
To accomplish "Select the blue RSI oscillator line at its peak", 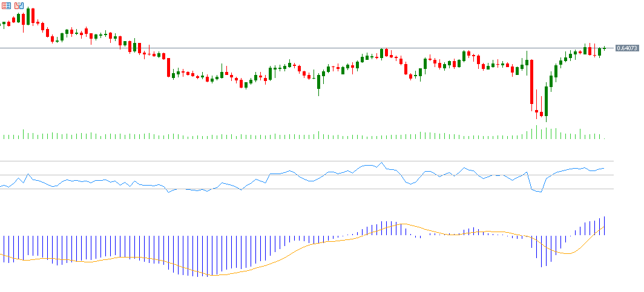I will click(381, 163).
